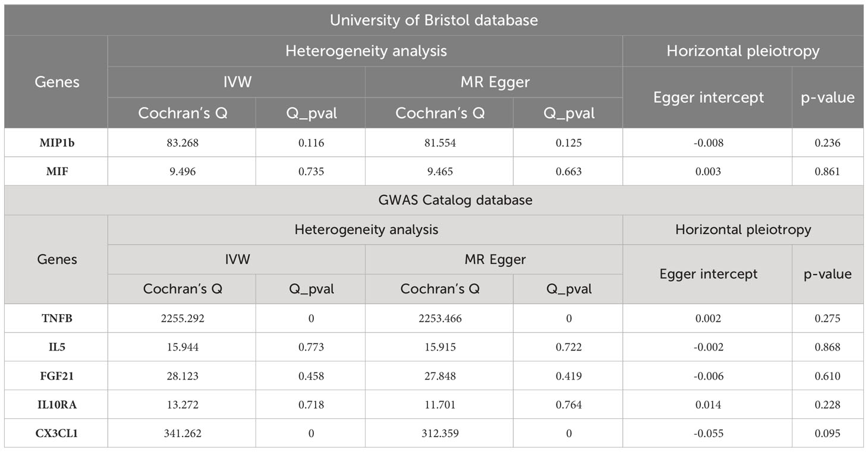868x452 pixels.
Task: Select the 83.268 cell for MIP1b
Action: click(x=181, y=143)
